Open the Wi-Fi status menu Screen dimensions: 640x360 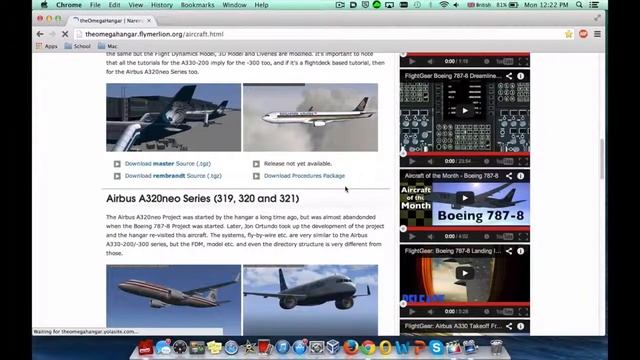click(x=444, y=5)
